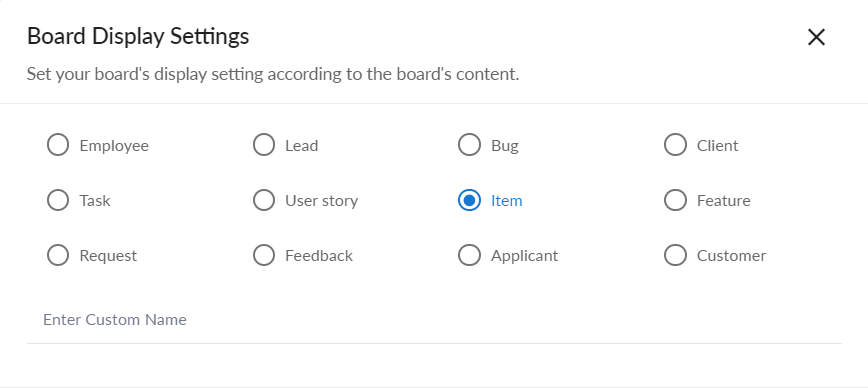This screenshot has width=868, height=388.
Task: Click the 'User story' label text
Action: [x=322, y=200]
